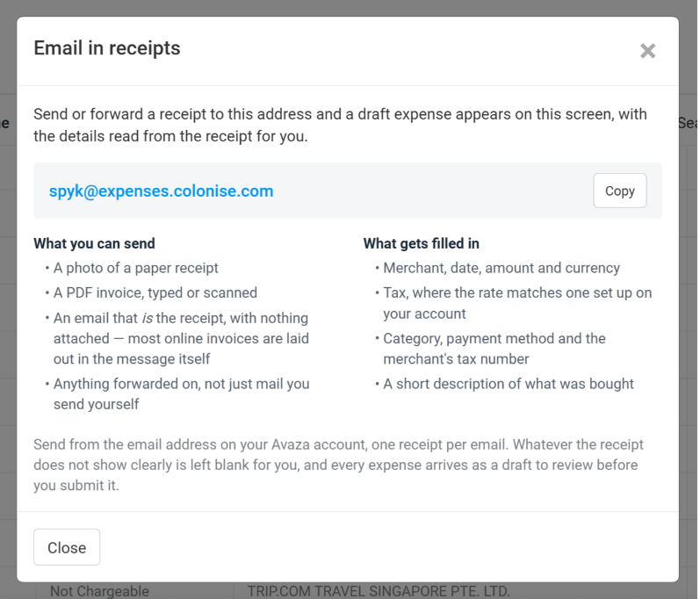Click dimmed 'TRIP.COM TRAVEL SINGAPORE PTE. LTD.' text
Viewport: 700px width, 599px height.
point(379,591)
